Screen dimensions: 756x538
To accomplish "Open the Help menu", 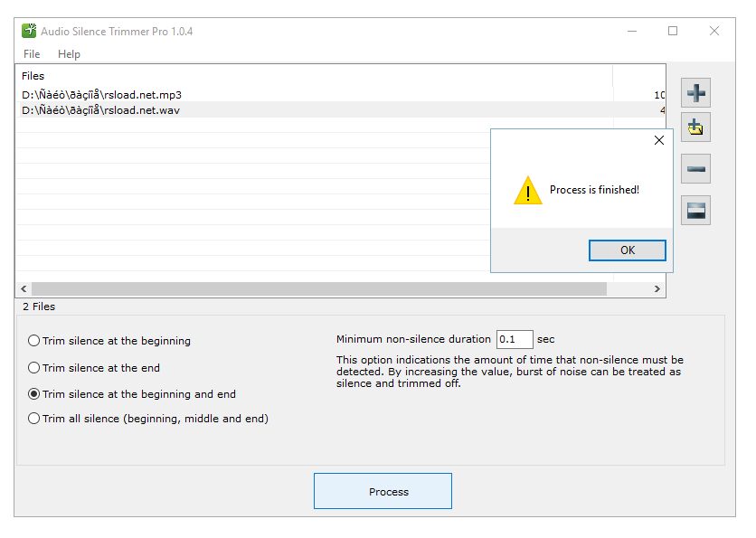I will 69,54.
